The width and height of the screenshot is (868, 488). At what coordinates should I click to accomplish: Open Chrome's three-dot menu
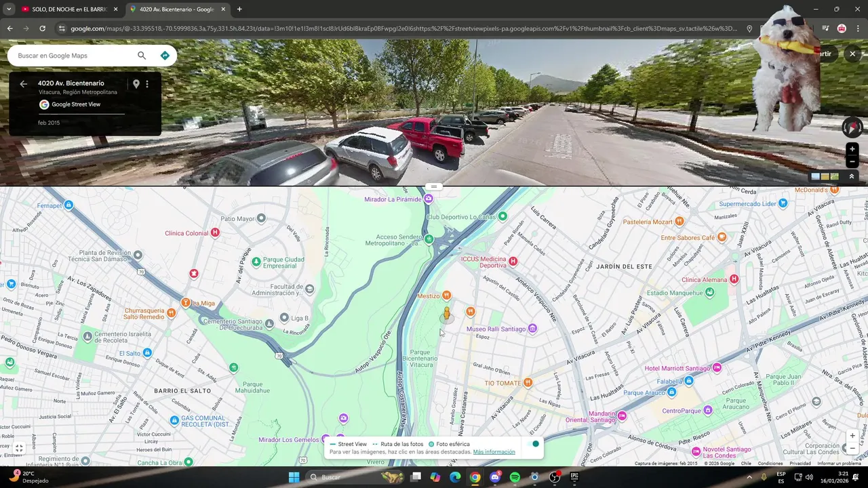[x=857, y=28]
